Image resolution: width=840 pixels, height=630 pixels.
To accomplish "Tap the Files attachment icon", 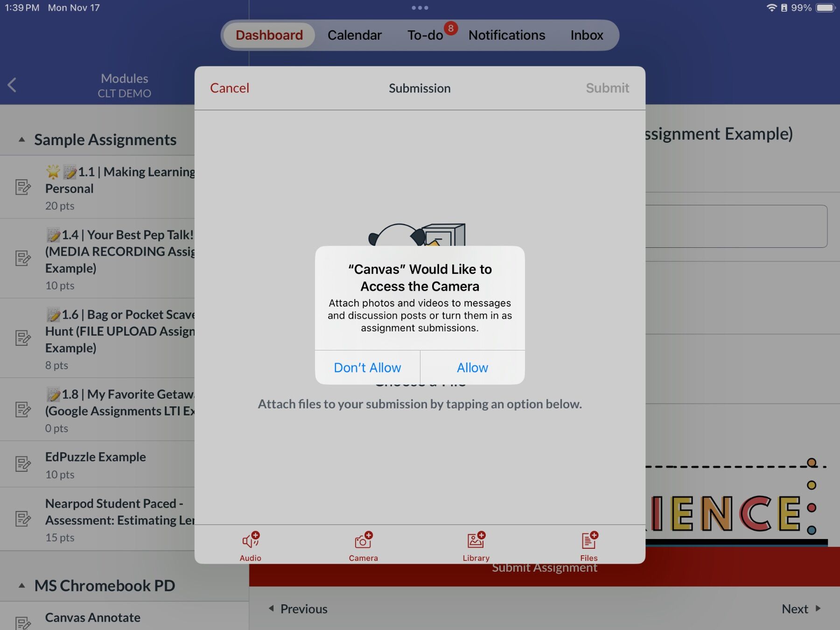I will pyautogui.click(x=589, y=546).
